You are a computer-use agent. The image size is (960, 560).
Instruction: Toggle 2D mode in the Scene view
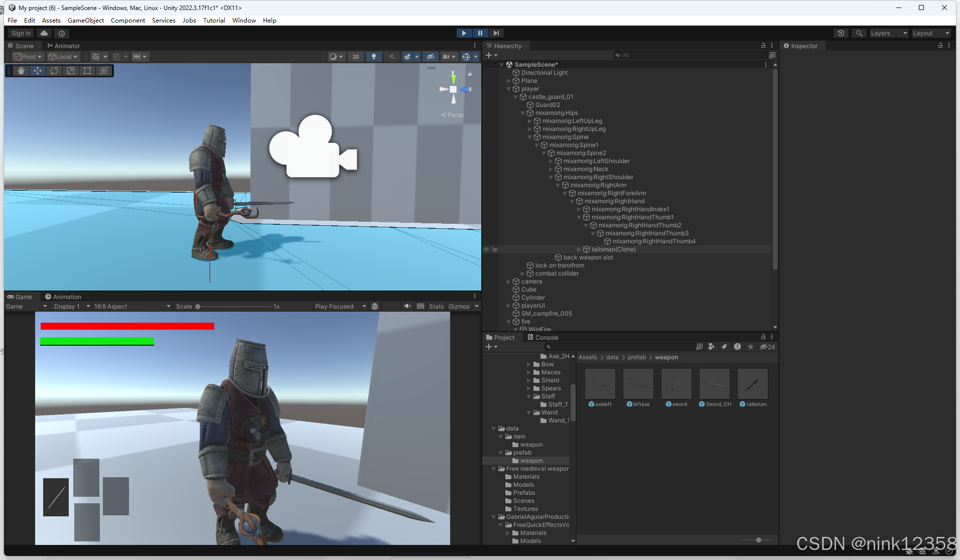pyautogui.click(x=355, y=56)
